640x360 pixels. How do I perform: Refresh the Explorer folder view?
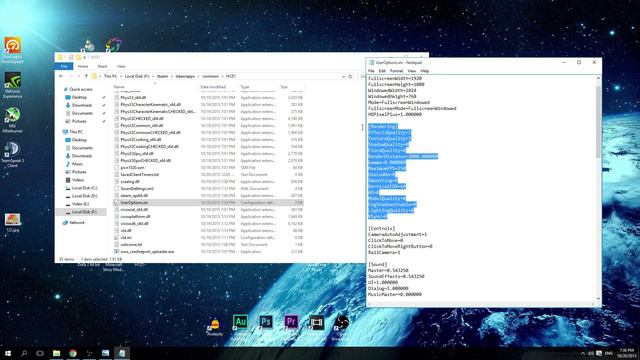pyautogui.click(x=350, y=76)
